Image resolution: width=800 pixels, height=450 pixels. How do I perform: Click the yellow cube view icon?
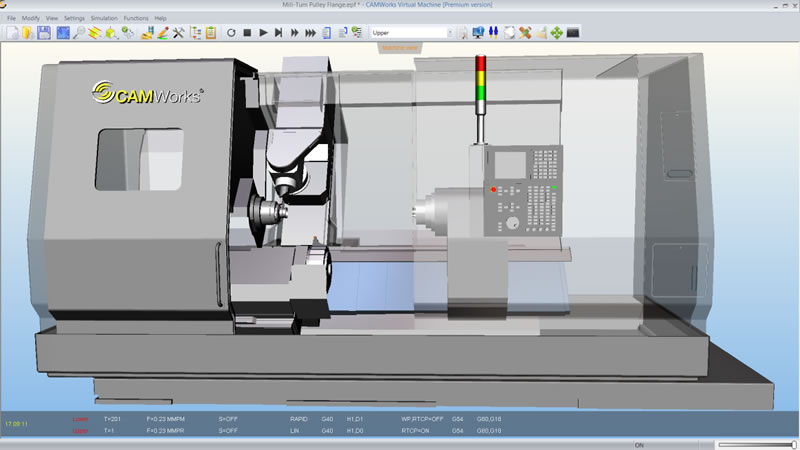[111, 33]
